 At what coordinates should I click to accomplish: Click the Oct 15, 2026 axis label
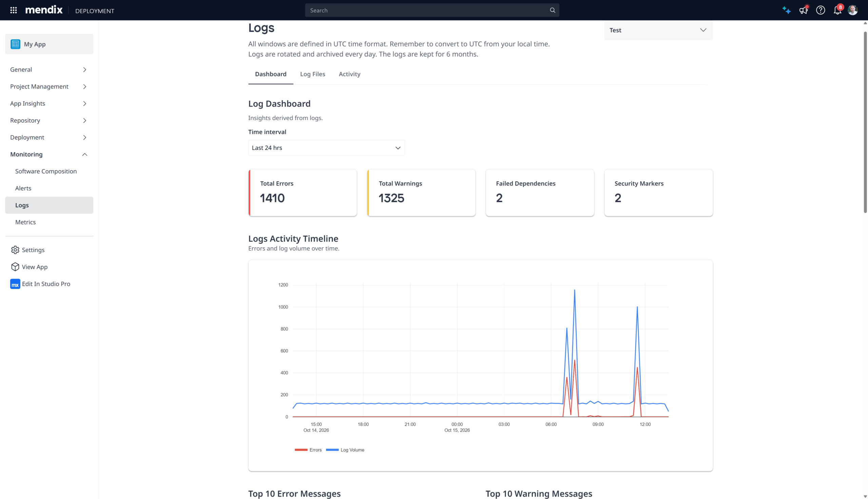coord(457,430)
